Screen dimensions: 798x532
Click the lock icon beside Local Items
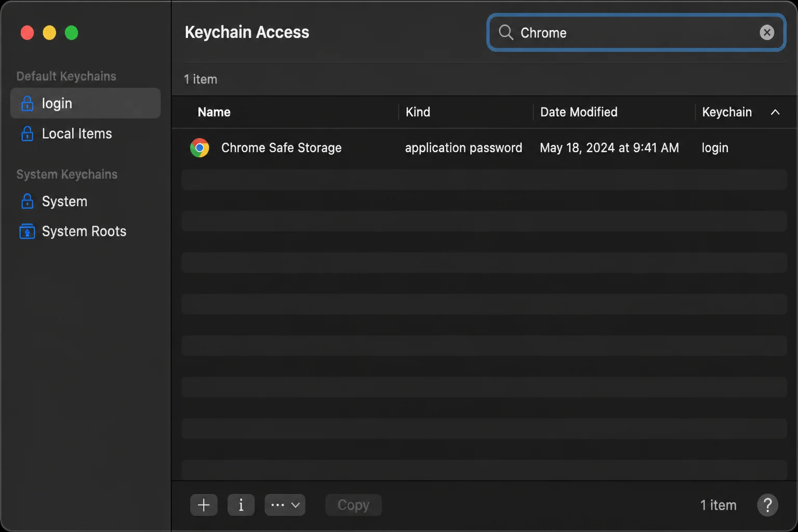(27, 134)
